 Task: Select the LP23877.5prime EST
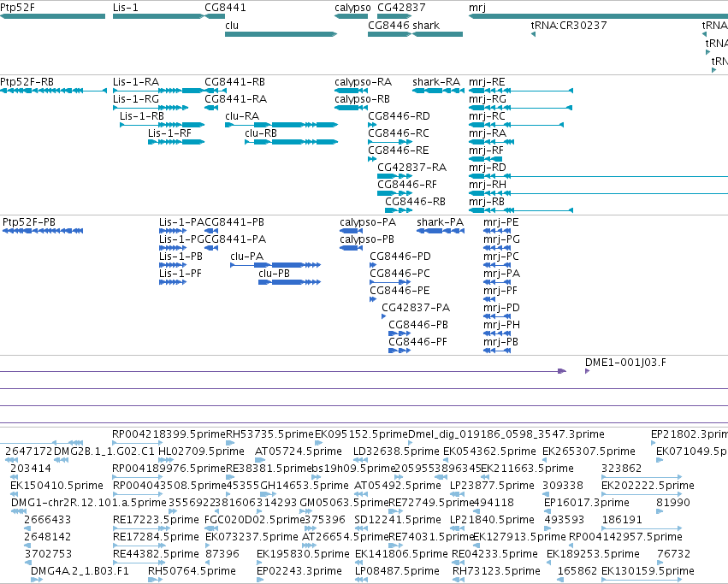458,494
